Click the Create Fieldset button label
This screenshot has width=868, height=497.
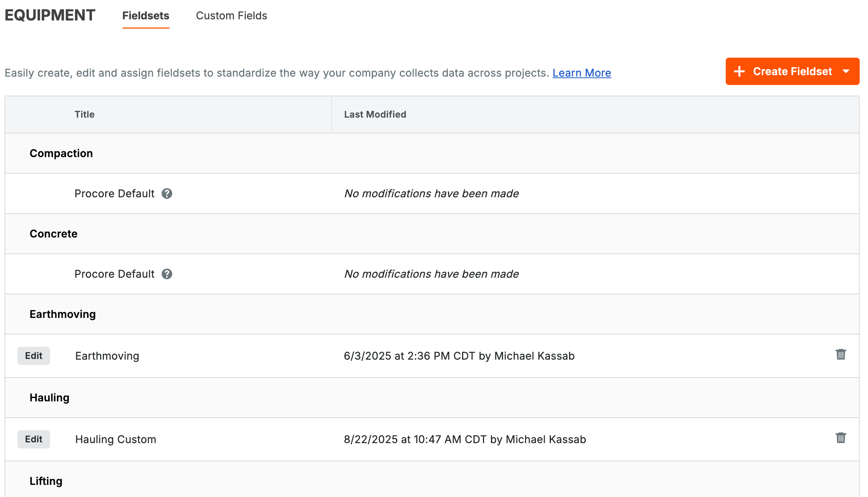pyautogui.click(x=792, y=71)
